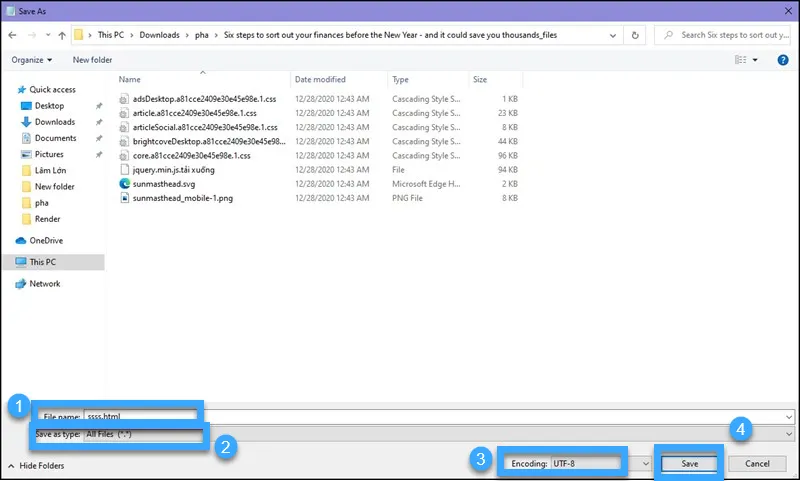Viewport: 800px width, 481px height.
Task: Click the folder icon in address bar
Action: [x=79, y=35]
